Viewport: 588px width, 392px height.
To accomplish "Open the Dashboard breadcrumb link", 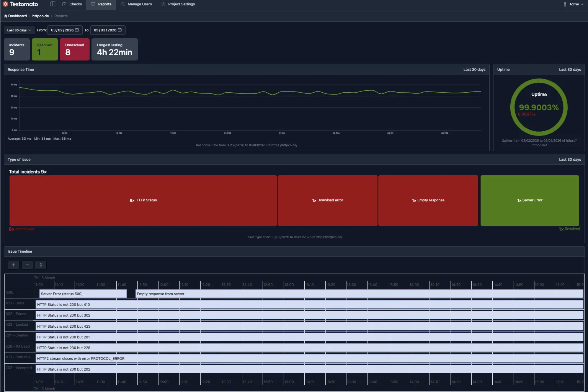I will [17, 16].
